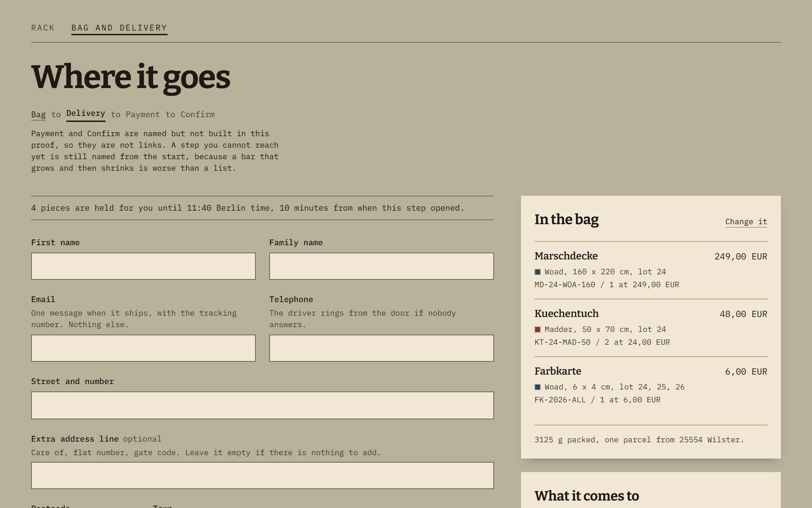The width and height of the screenshot is (812, 508).
Task: Click the 6,00 EUR Farbkarte price
Action: [746, 372]
